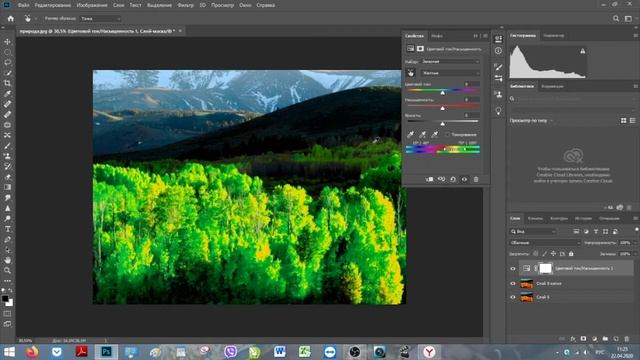Open the tool preset picker arrow
Viewport: 640px width, 360px height.
tap(36, 18)
